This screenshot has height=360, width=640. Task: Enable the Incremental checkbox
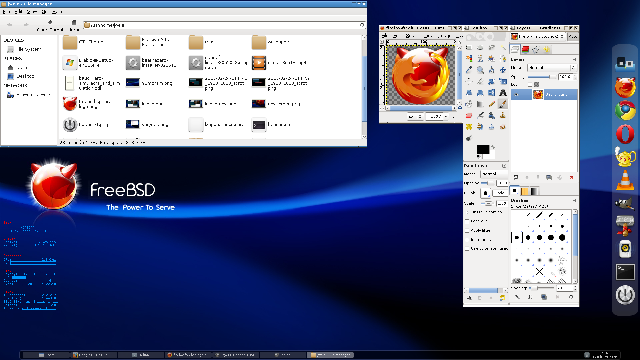tap(467, 240)
